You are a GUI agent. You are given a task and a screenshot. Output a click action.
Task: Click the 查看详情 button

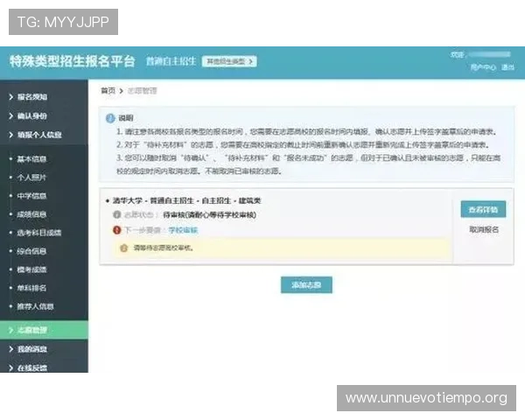[483, 210]
